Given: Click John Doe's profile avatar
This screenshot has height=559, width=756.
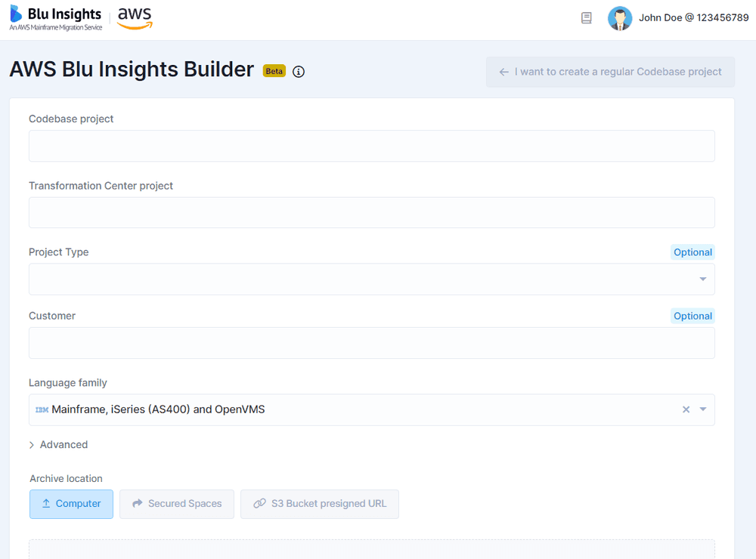Looking at the screenshot, I should click(x=620, y=18).
